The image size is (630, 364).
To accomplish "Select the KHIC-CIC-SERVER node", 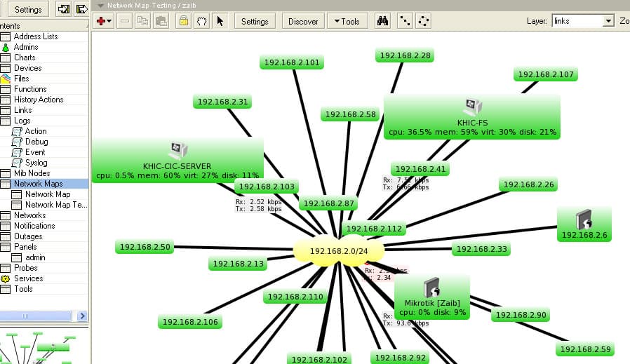I will [177, 161].
